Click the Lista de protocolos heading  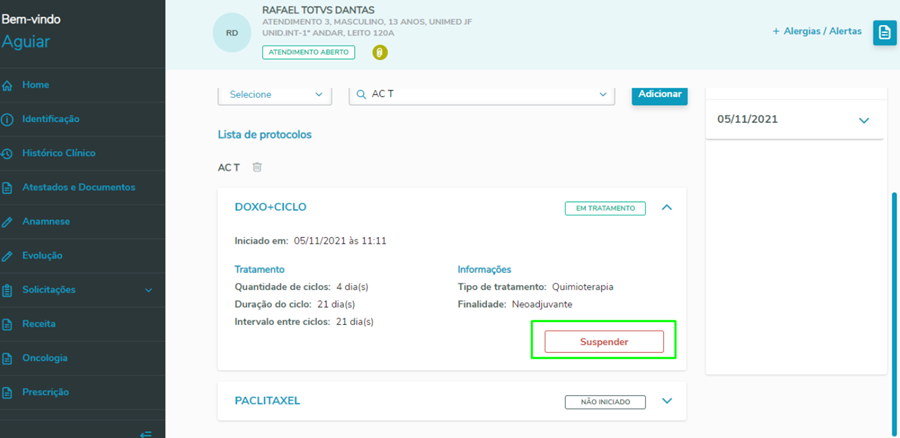coord(265,135)
